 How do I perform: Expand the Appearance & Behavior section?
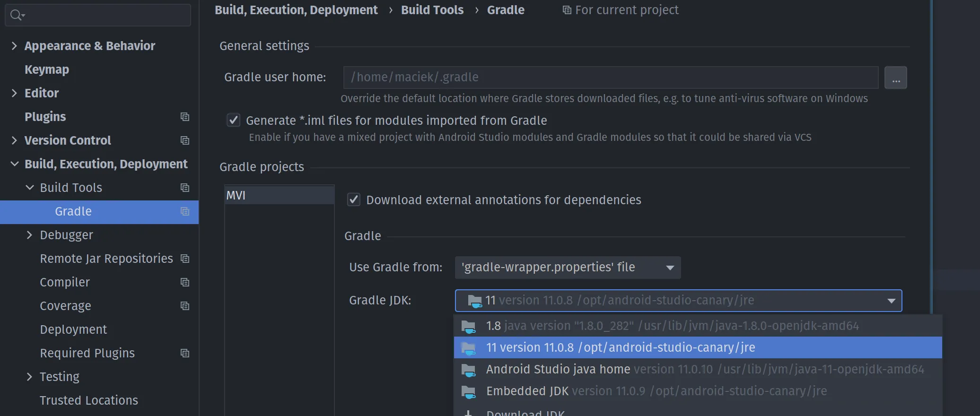pyautogui.click(x=14, y=46)
